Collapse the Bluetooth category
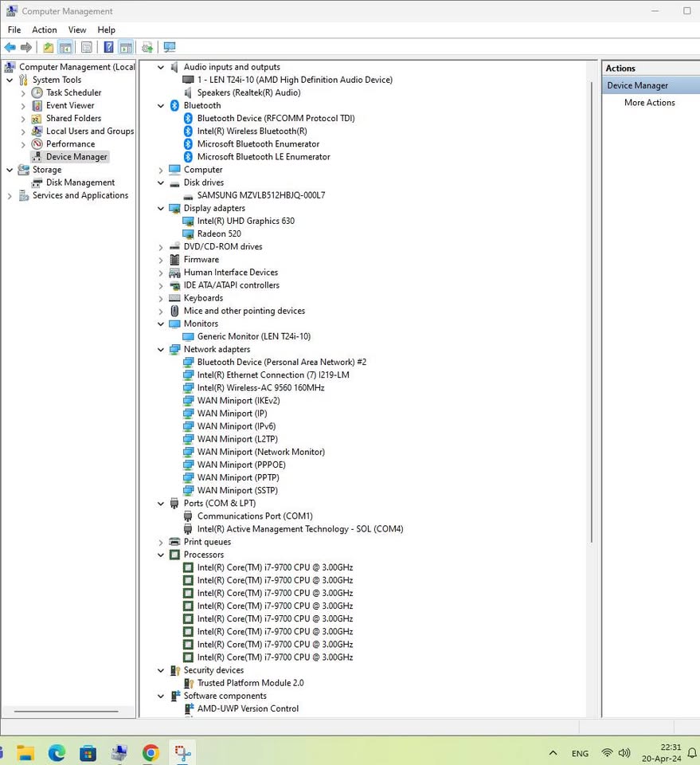Viewport: 700px width, 765px height. [161, 106]
